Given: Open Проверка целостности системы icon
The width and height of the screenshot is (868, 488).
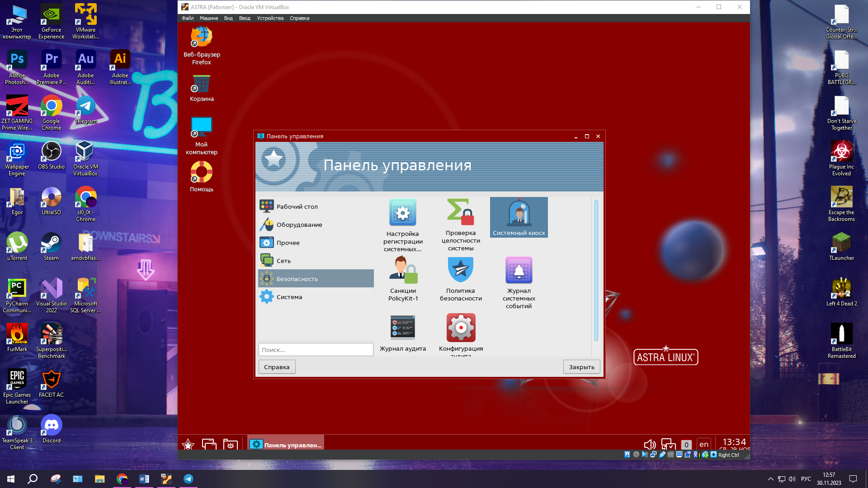Looking at the screenshot, I should [x=461, y=225].
